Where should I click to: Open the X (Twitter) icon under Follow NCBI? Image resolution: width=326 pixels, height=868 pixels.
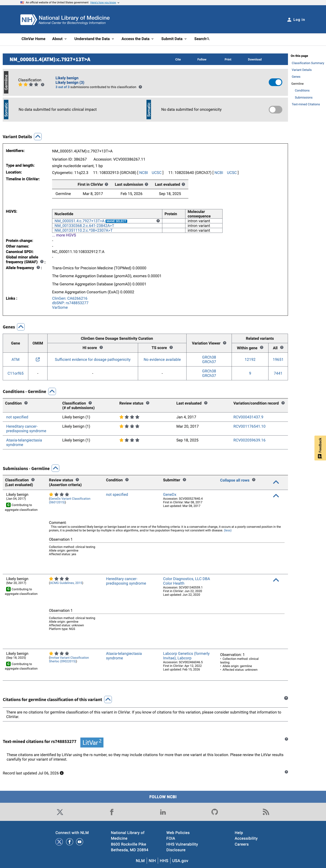[60, 812]
